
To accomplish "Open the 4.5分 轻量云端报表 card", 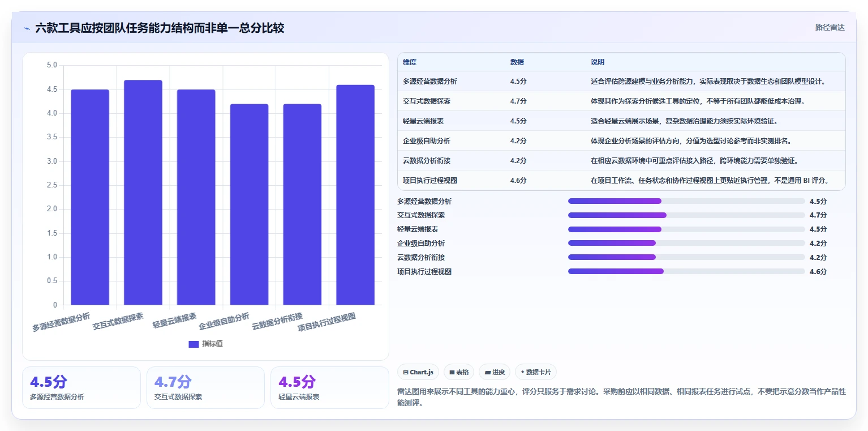I will [x=330, y=387].
